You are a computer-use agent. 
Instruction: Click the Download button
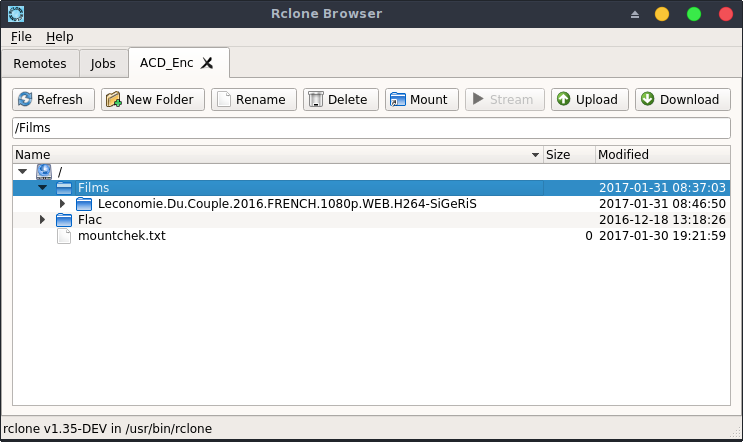point(682,99)
